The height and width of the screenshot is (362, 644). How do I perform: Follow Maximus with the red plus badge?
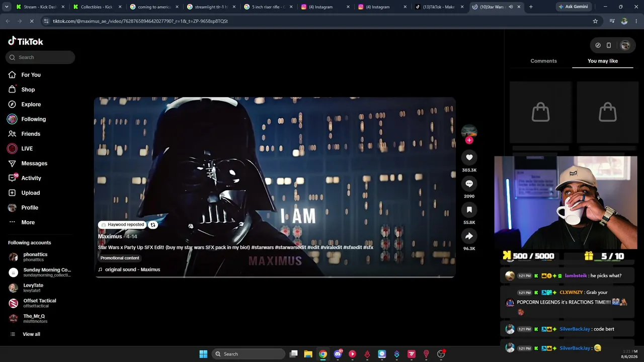pos(469,140)
